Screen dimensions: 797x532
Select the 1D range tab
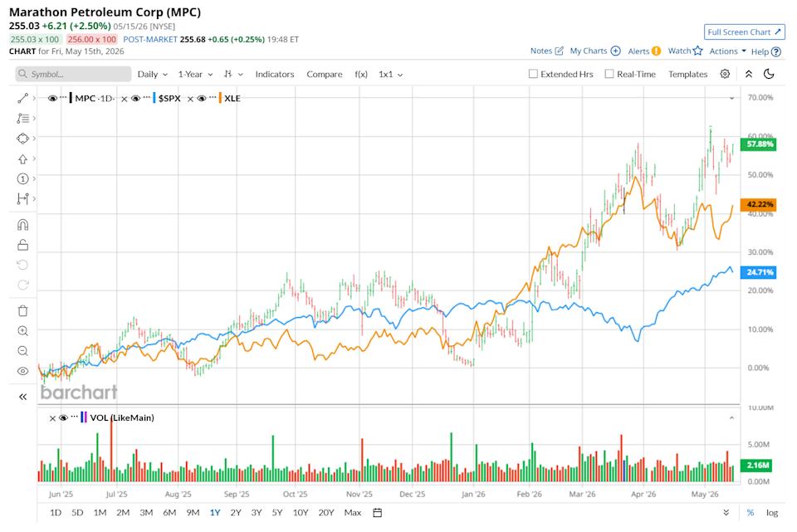(x=56, y=513)
